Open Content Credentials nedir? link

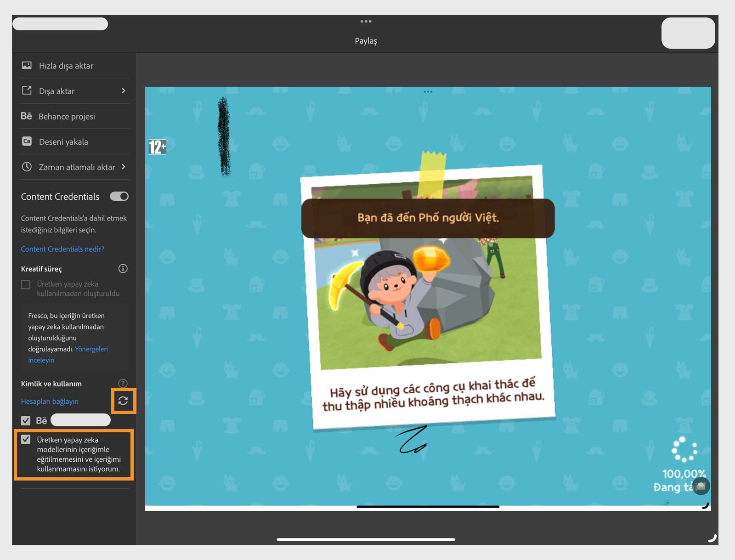62,249
